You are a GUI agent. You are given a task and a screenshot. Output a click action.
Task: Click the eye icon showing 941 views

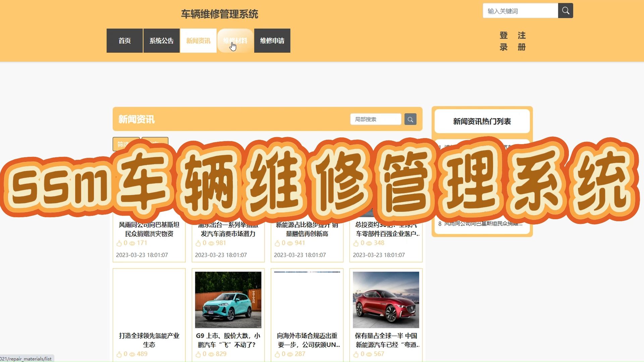click(290, 243)
